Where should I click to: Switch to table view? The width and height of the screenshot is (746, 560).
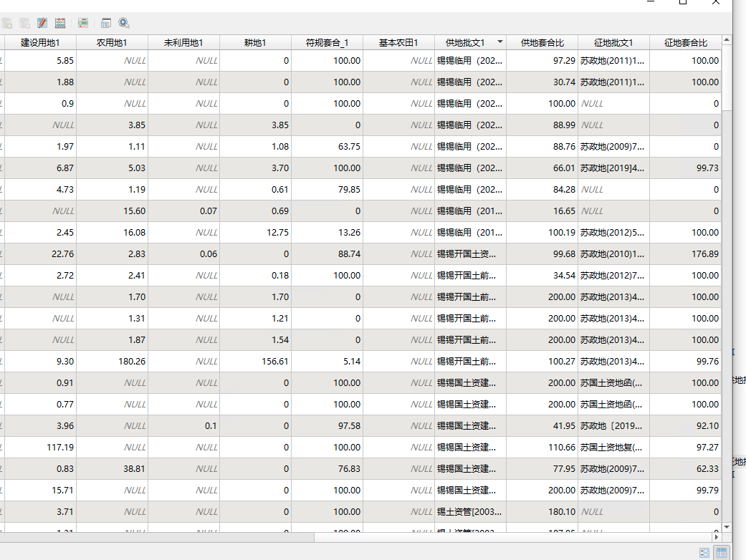pos(722,553)
